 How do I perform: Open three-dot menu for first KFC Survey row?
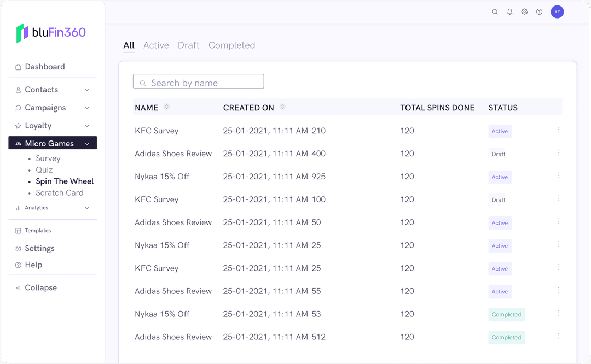pos(558,130)
